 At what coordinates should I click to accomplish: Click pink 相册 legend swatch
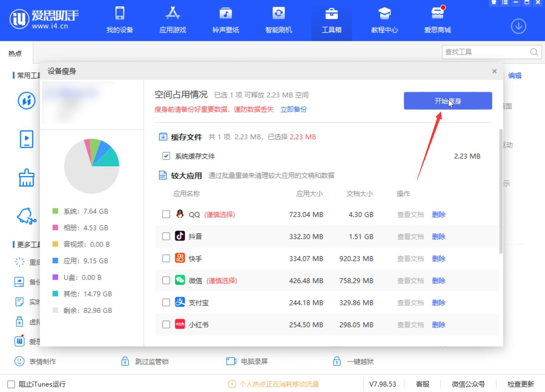(x=55, y=227)
